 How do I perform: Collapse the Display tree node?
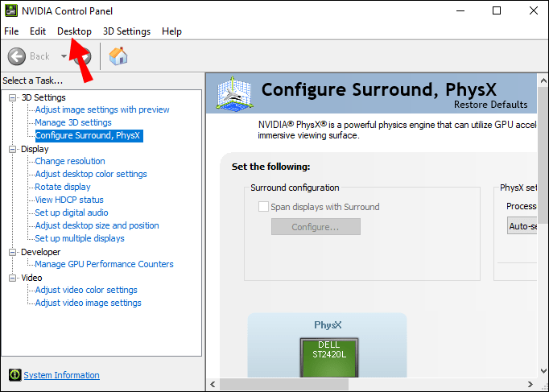(x=12, y=150)
